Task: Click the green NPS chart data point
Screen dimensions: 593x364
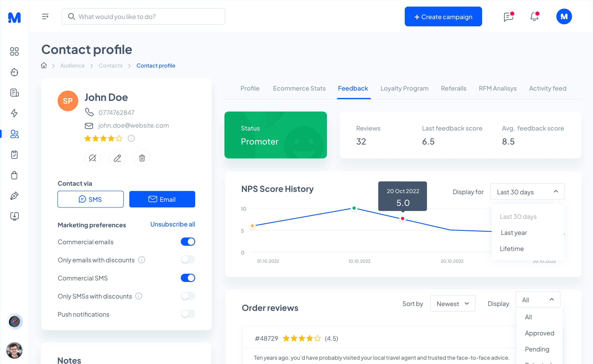Action: tap(354, 208)
